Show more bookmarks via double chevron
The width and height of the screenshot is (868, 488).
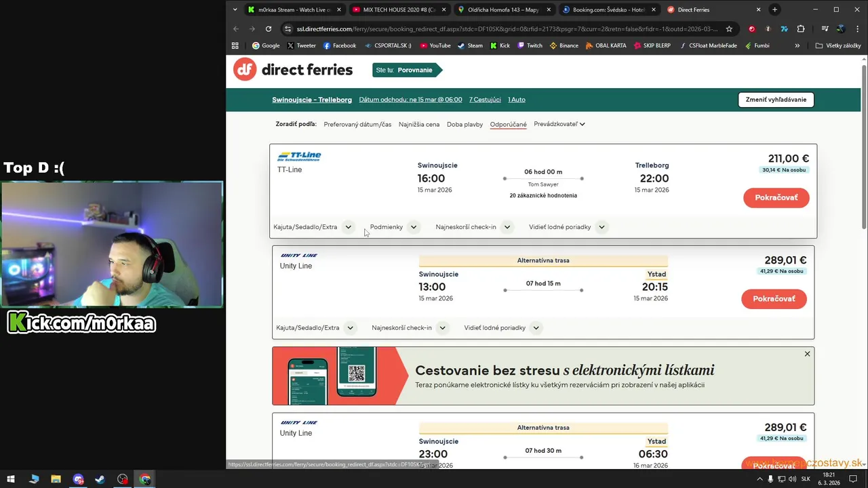click(797, 45)
